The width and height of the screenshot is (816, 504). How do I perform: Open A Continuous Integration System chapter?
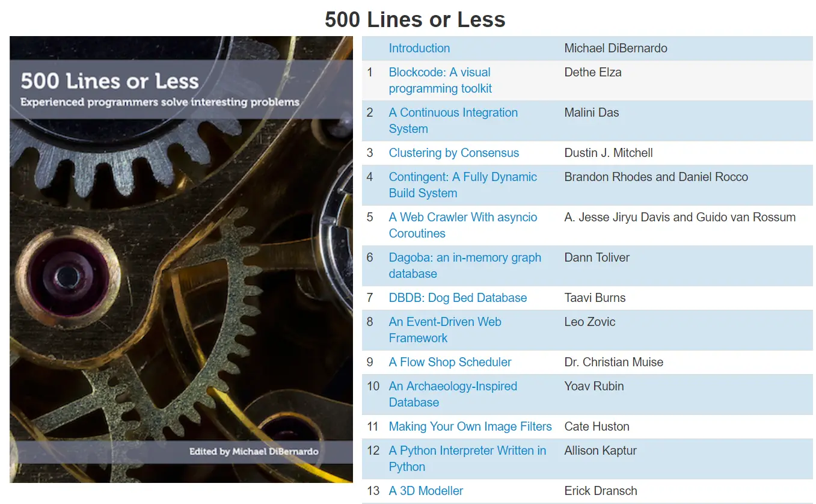click(453, 121)
